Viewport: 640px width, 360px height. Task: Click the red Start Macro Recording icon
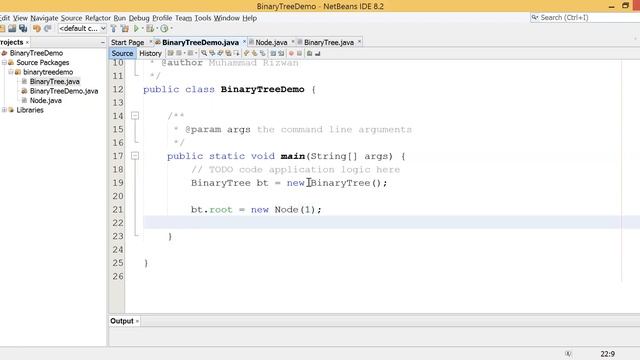[291, 53]
